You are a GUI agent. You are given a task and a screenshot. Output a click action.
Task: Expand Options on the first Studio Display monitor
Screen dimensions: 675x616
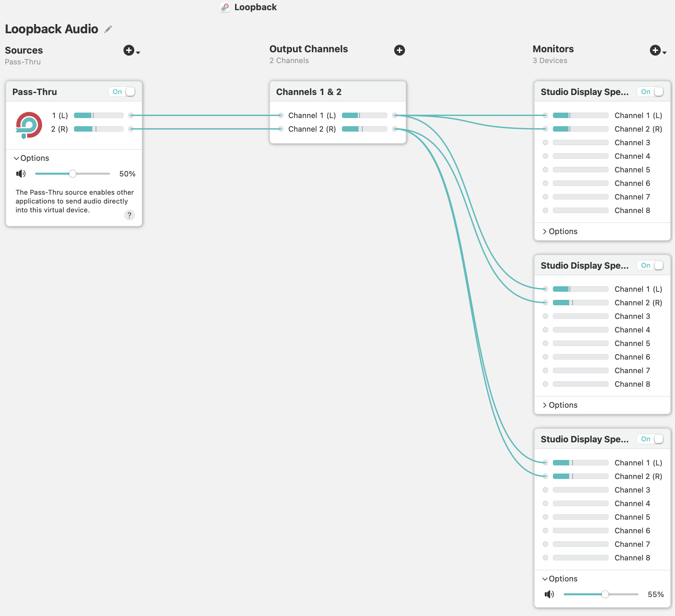coord(560,231)
